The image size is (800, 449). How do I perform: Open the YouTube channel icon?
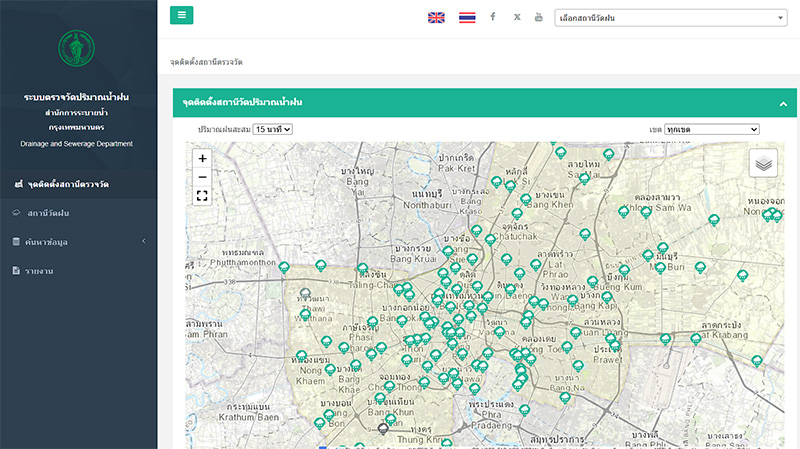[x=539, y=17]
